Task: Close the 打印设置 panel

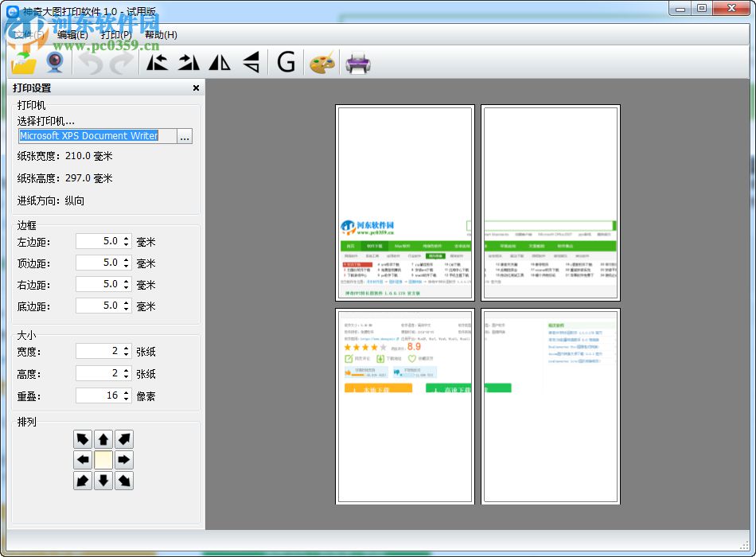Action: click(x=196, y=88)
